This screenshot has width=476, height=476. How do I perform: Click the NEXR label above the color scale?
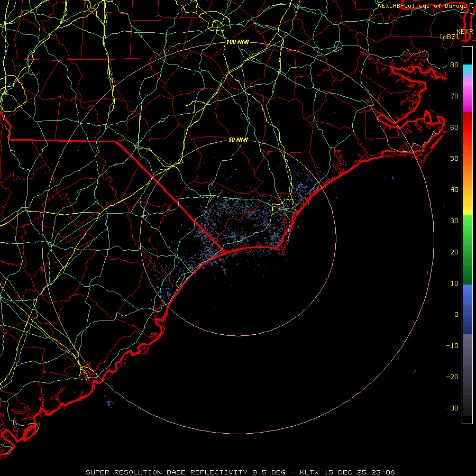point(464,32)
